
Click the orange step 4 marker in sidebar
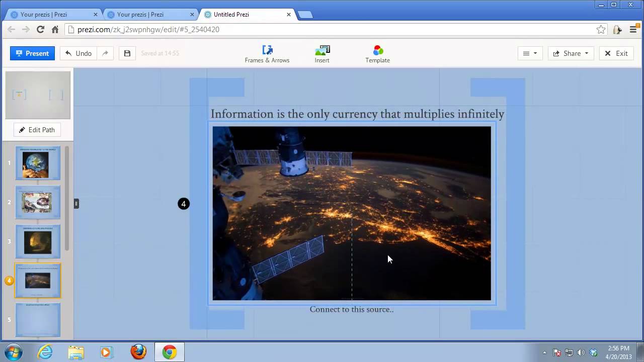click(x=9, y=281)
